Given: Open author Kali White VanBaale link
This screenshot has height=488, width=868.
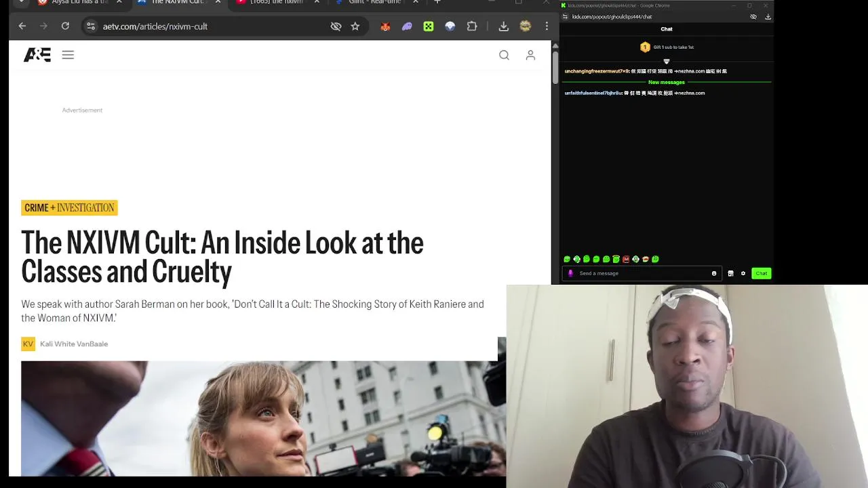Looking at the screenshot, I should 74,344.
